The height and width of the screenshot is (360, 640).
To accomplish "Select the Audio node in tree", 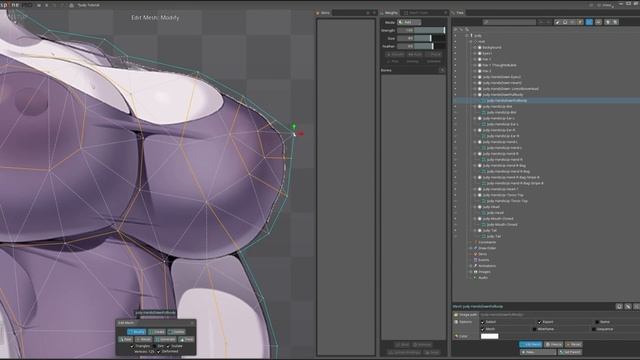I will [483, 278].
